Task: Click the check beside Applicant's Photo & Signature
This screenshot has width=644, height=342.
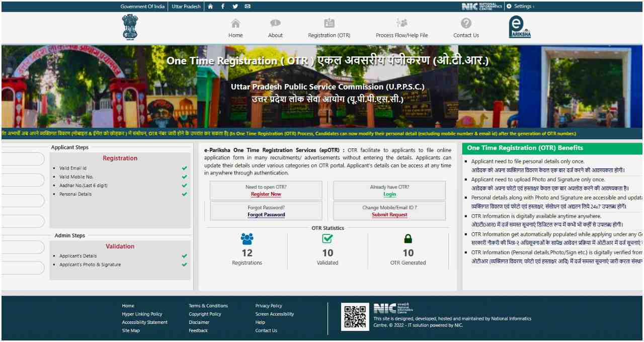Action: pyautogui.click(x=185, y=265)
